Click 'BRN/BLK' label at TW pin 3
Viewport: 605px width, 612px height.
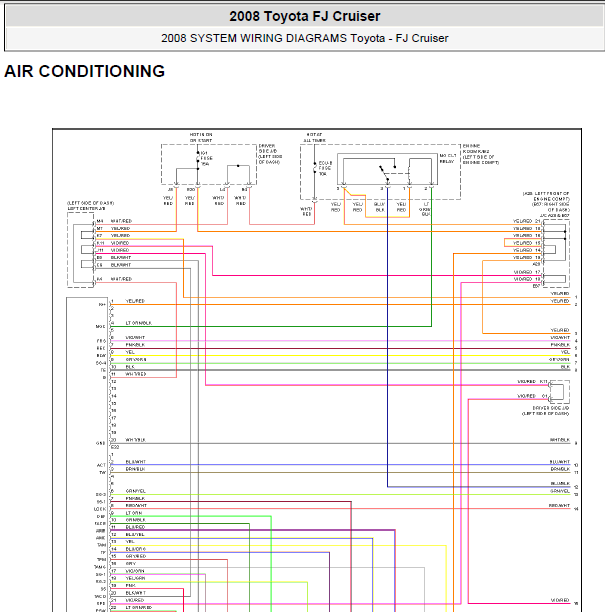point(135,469)
